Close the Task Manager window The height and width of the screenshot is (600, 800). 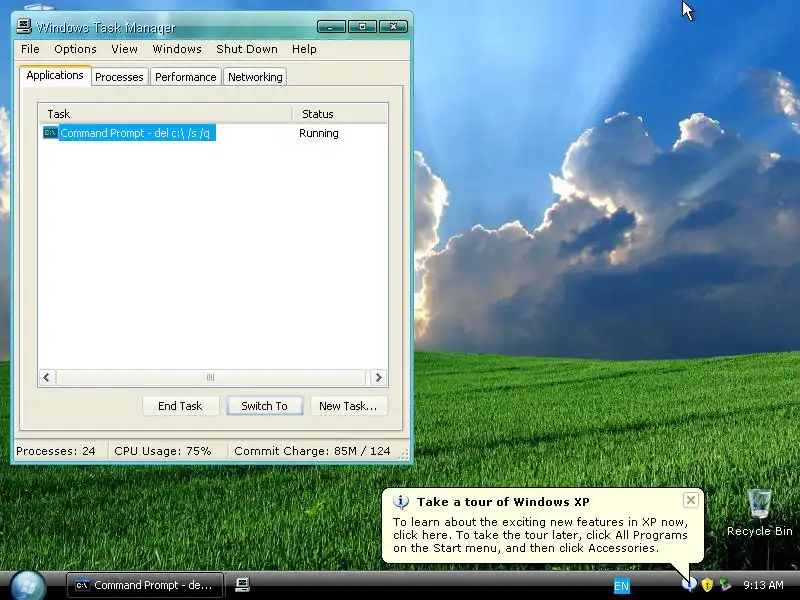[x=393, y=27]
